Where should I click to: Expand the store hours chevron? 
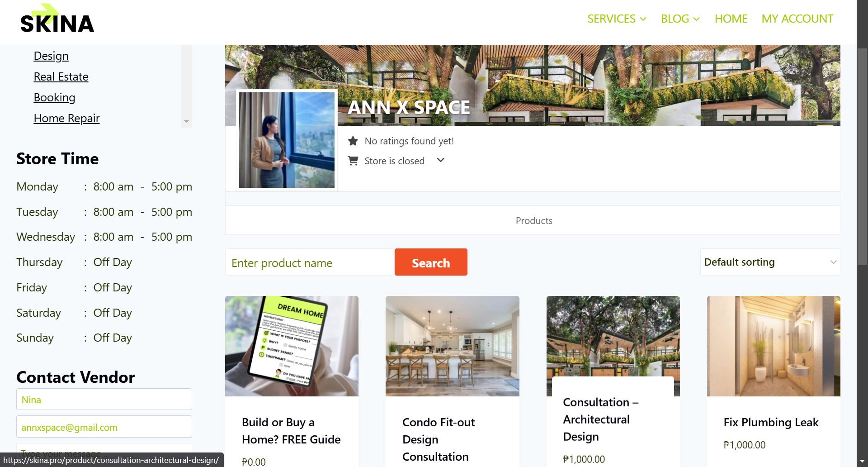pos(441,160)
